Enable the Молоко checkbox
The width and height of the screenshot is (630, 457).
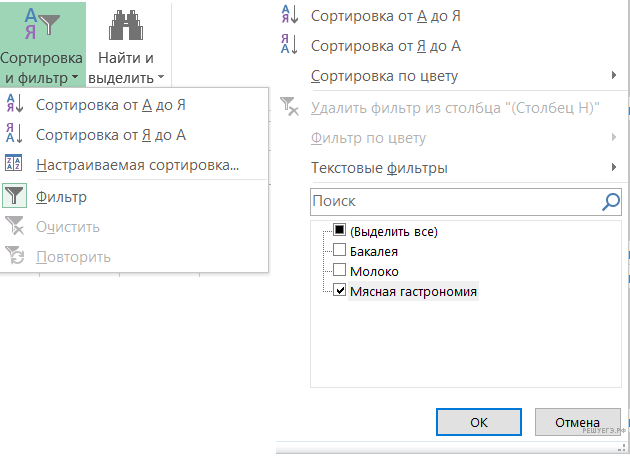click(340, 271)
